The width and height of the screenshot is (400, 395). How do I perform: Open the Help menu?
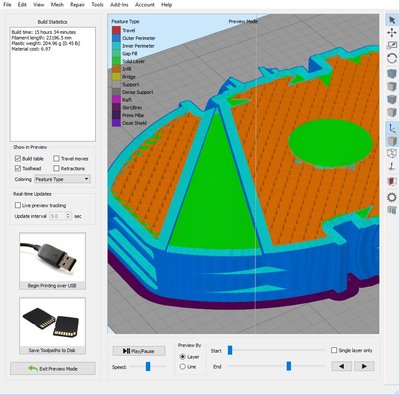click(167, 5)
